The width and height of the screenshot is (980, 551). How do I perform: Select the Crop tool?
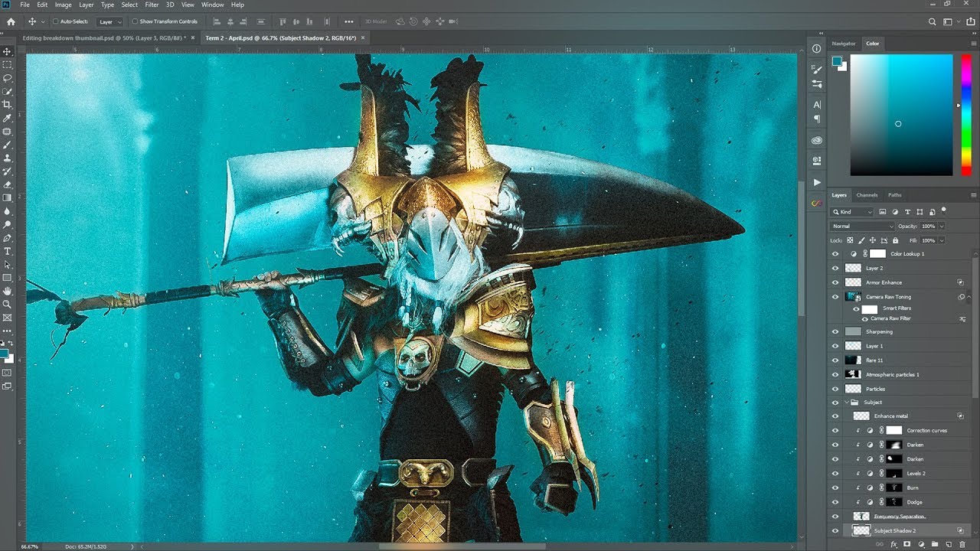(x=8, y=105)
